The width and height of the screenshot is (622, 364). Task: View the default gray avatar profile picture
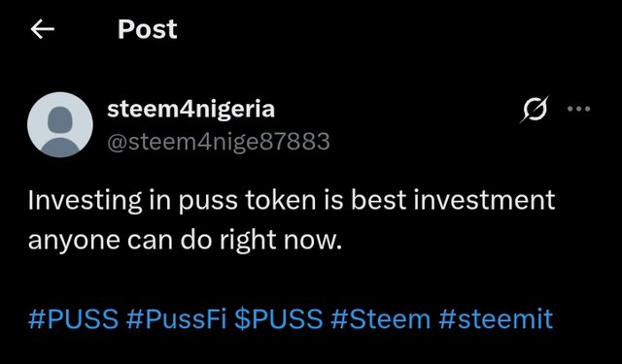pos(60,125)
